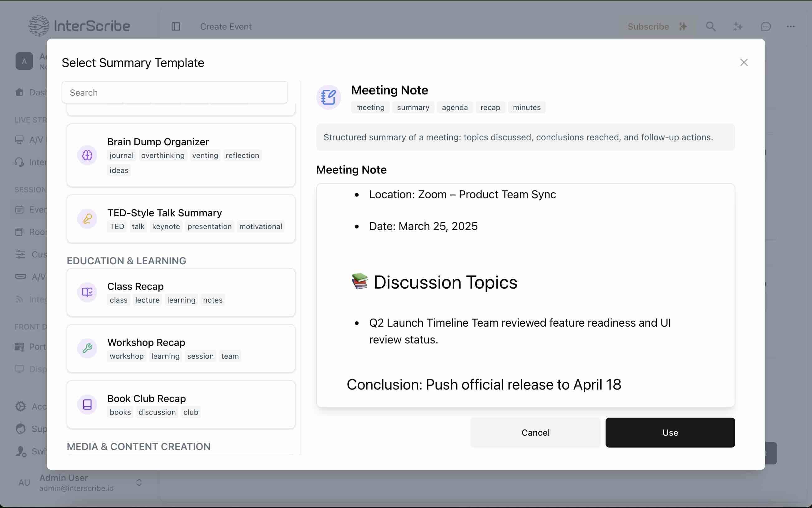This screenshot has height=508, width=812.
Task: Click the TED-Style Talk Summary microphone icon
Action: point(87,219)
